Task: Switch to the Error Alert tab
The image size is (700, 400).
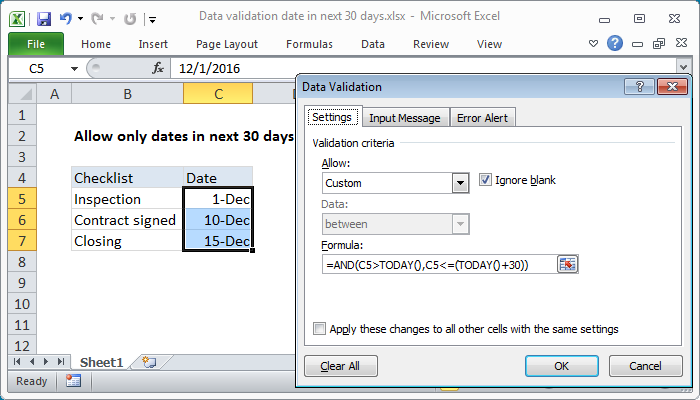Action: 482,118
